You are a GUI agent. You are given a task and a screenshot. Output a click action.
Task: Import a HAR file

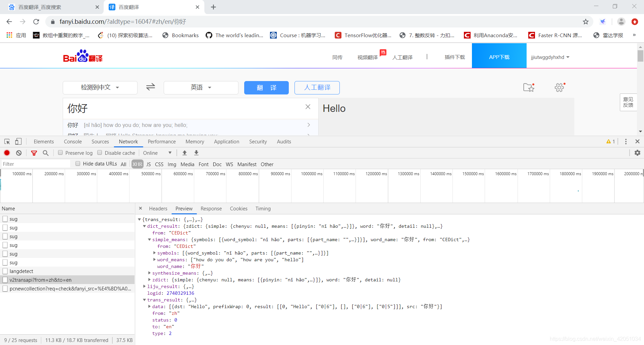[184, 153]
